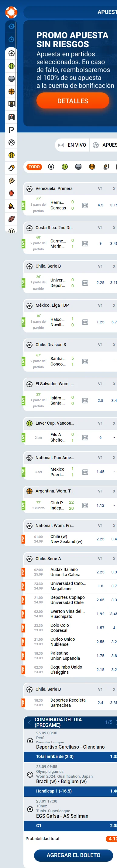Select the ice hockey puck sidebar icon
Image resolution: width=117 pixels, height=868 pixels.
click(12, 79)
